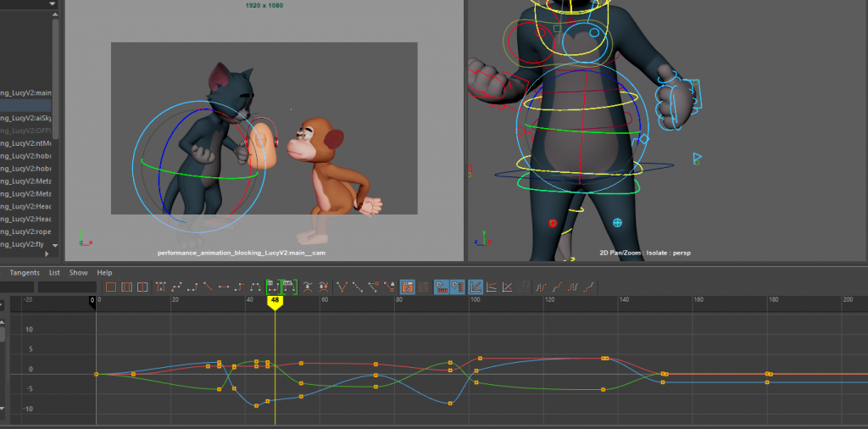Apply Flat tangents
The width and height of the screenshot is (868, 429).
(224, 287)
